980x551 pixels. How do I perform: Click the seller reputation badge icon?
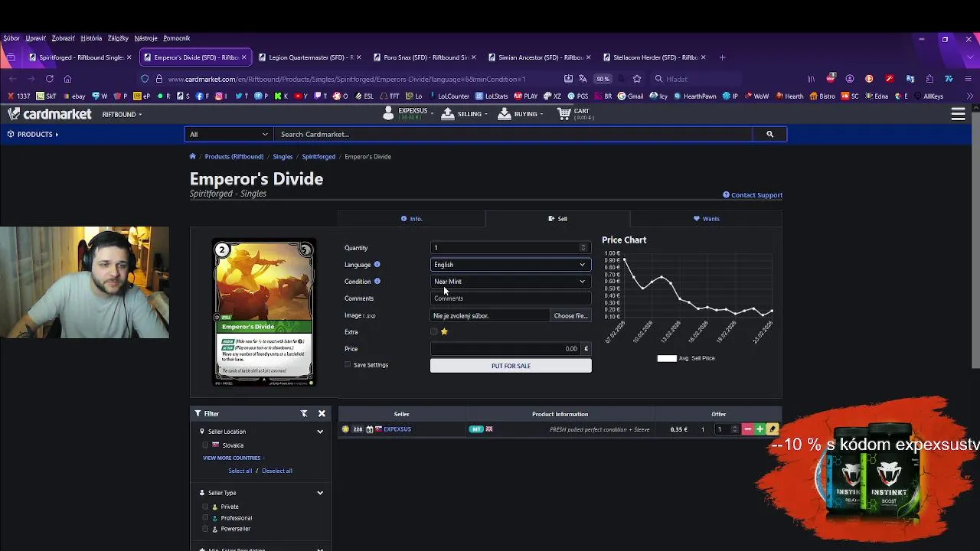345,429
